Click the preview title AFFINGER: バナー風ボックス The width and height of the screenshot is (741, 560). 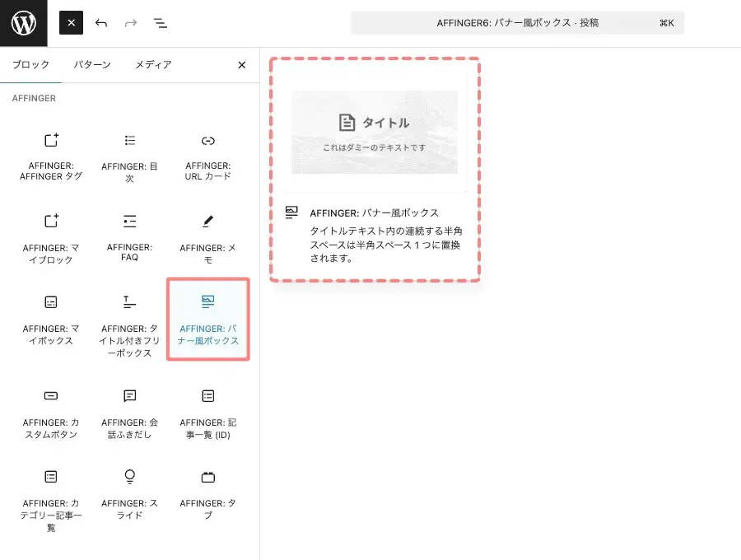point(375,213)
